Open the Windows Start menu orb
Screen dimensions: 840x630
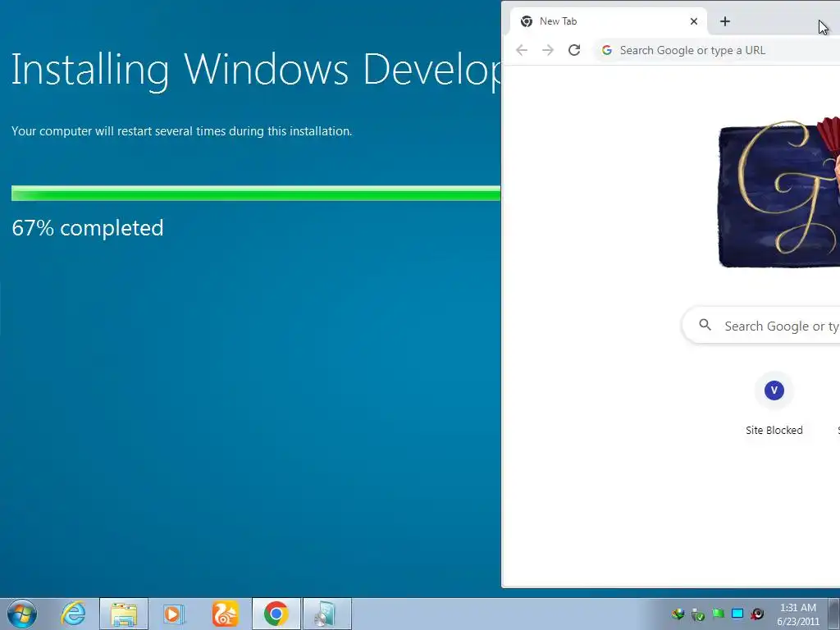[x=22, y=614]
